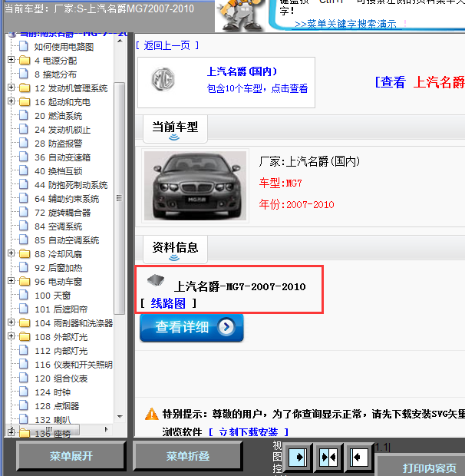The height and width of the screenshot is (476, 465).
Task: Click the warning triangle icon near 特别提示
Action: [152, 414]
